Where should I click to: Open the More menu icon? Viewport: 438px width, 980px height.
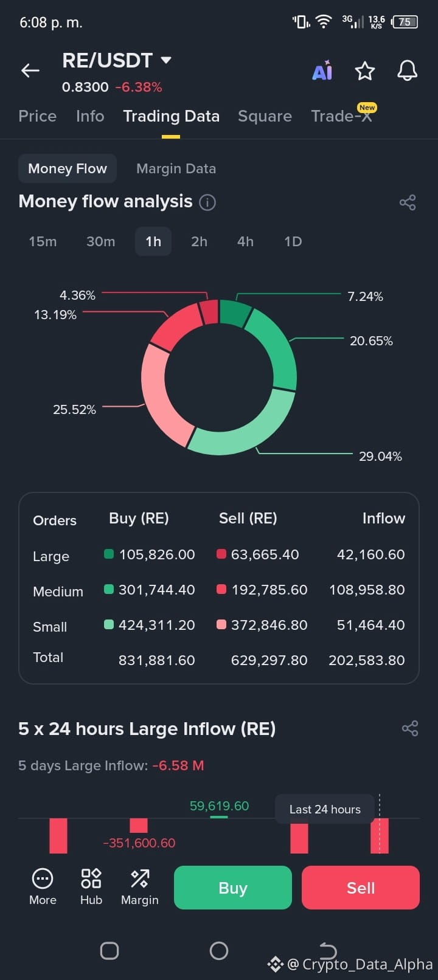click(43, 887)
